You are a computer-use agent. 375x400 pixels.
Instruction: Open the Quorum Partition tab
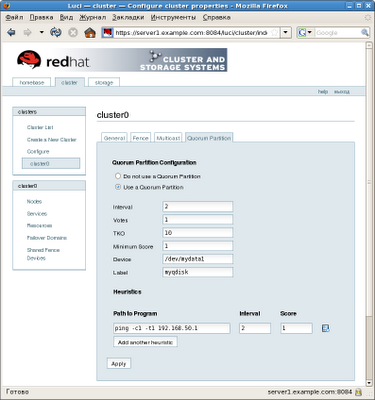pos(209,138)
